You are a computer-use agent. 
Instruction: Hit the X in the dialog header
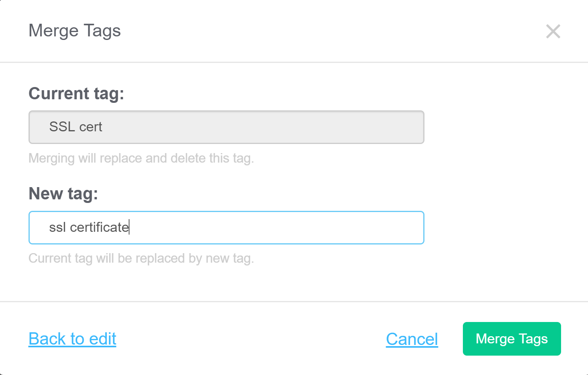click(553, 31)
